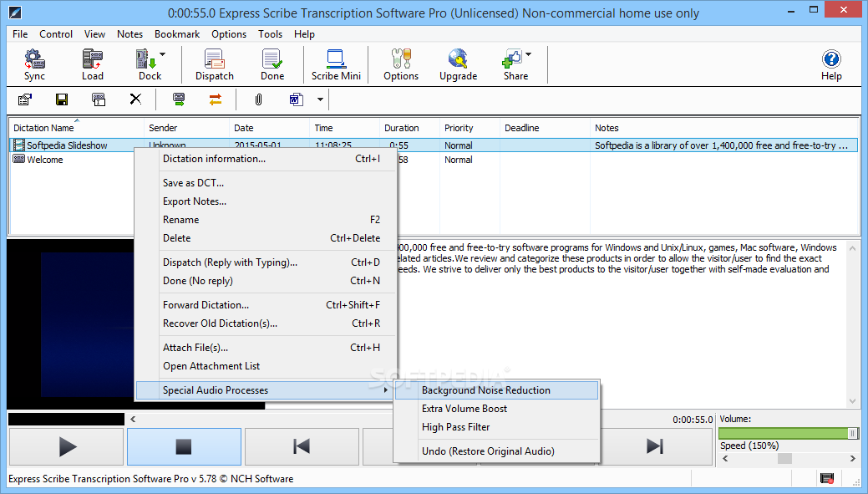Screen dimensions: 868x494
Task: Click the Speed slider thumb
Action: [784, 458]
